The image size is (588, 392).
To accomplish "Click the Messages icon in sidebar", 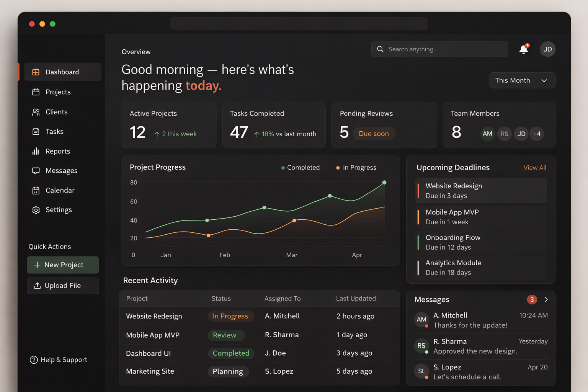I will pyautogui.click(x=36, y=171).
